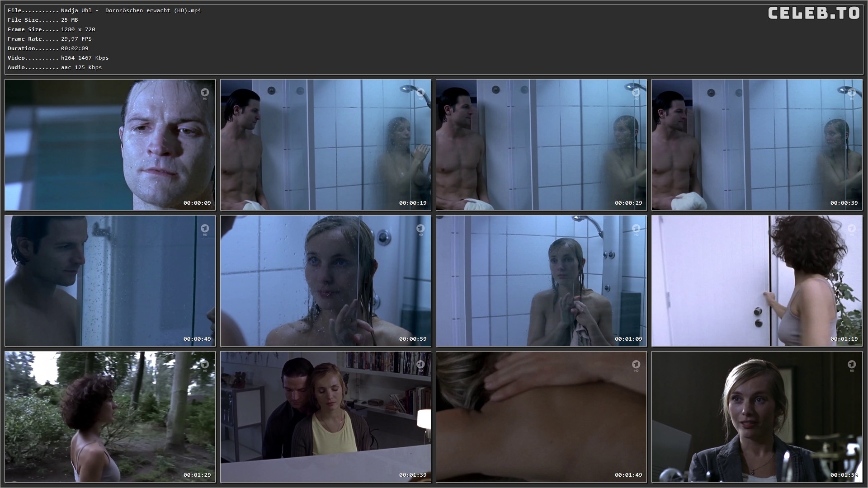Select the Video h264 1467 Kbps line
Screen dimensions: 868x488
click(58, 58)
